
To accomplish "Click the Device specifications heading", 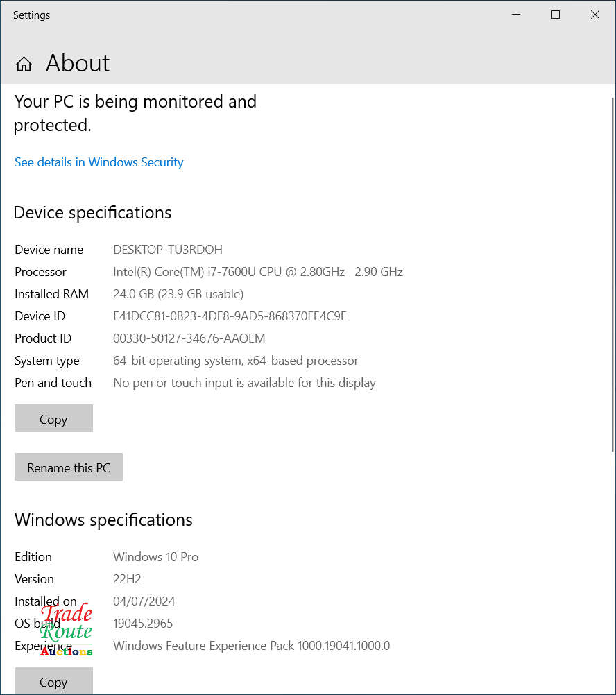I will pos(92,213).
